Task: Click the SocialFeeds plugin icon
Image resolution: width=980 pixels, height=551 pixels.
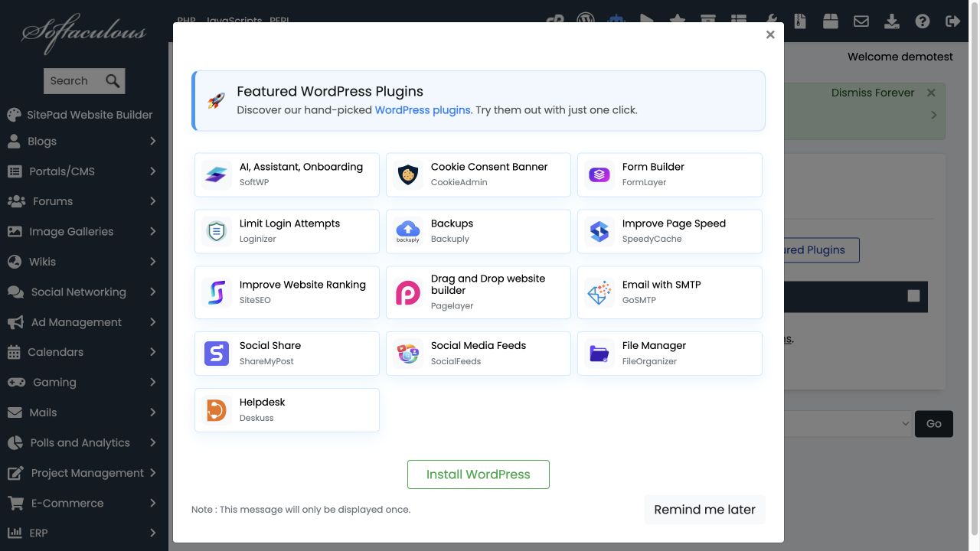Action: coord(408,354)
